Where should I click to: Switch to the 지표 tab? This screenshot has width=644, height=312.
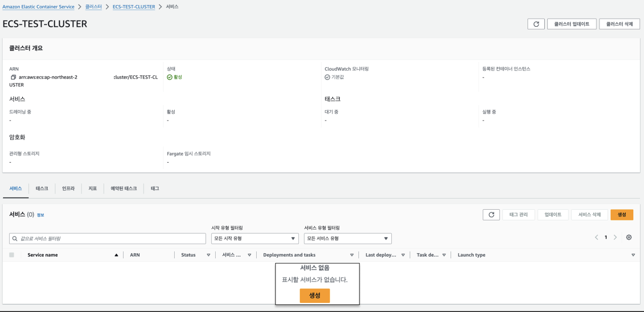point(93,188)
